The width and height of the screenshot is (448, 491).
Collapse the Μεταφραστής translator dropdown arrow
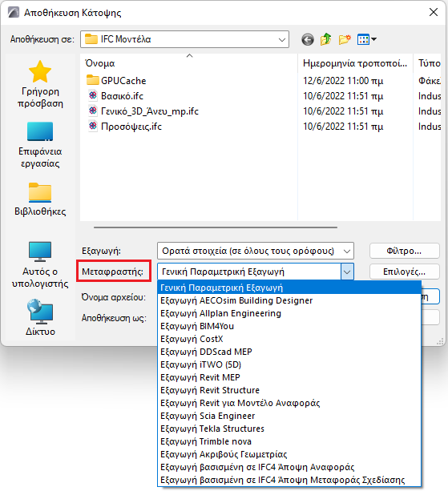click(347, 272)
